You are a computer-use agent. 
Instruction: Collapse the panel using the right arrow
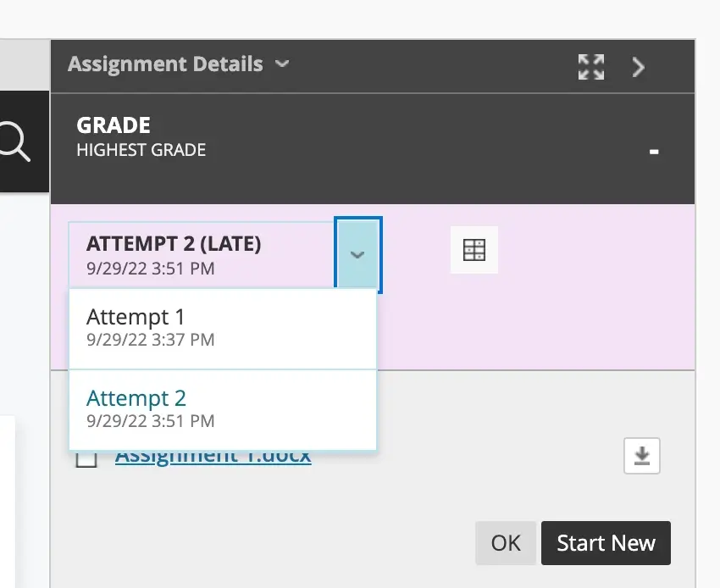coord(639,67)
